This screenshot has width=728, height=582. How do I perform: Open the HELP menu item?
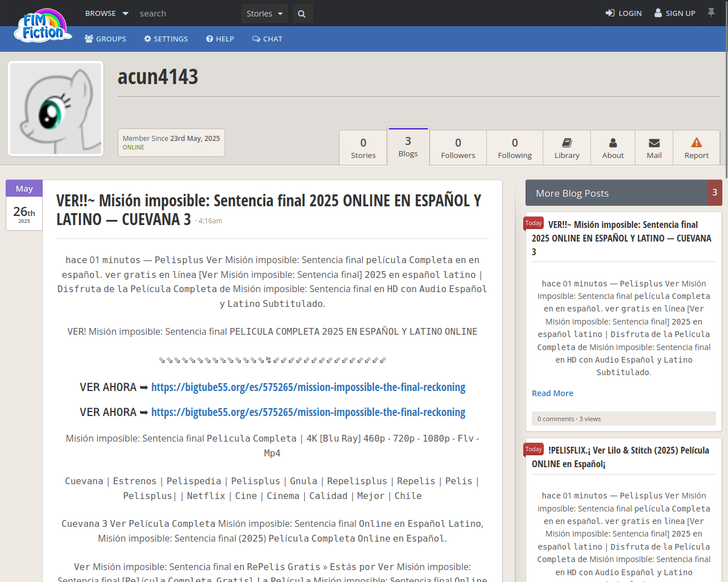pyautogui.click(x=220, y=39)
